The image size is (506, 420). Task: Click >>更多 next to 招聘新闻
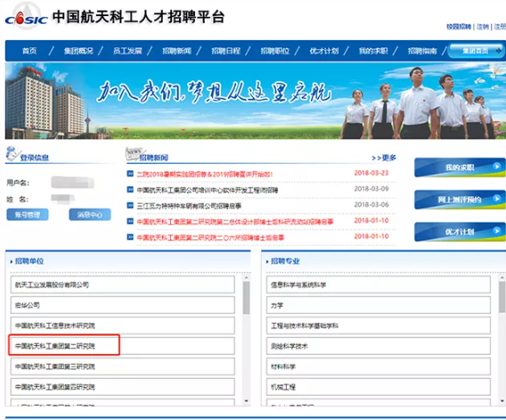(384, 157)
